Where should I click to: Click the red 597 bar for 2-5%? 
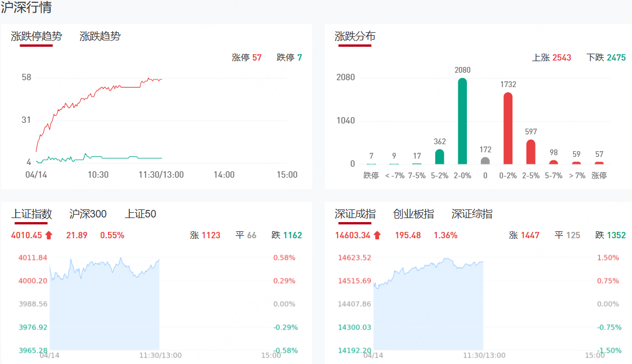[531, 152]
